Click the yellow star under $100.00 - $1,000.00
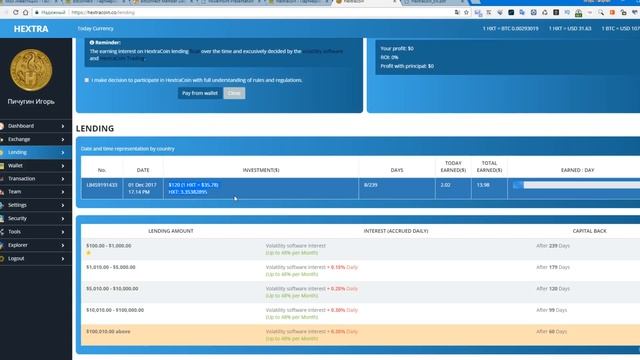 (x=89, y=253)
